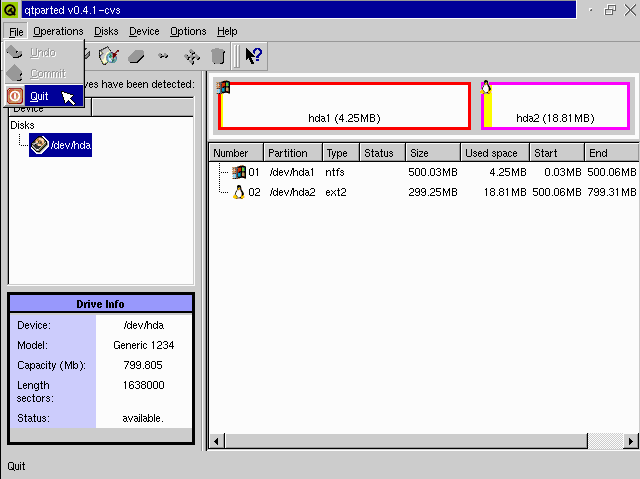The image size is (640, 479).
Task: Click the horizontal scrollbar left arrow
Action: click(x=216, y=441)
